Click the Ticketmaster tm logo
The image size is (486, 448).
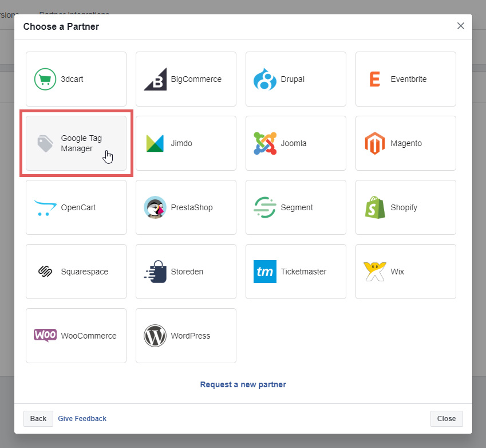click(x=264, y=272)
